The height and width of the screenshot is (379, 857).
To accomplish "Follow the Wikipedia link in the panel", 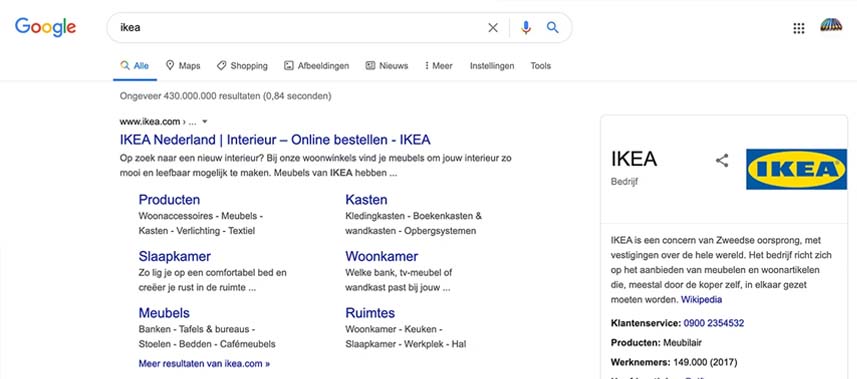I will 701,300.
